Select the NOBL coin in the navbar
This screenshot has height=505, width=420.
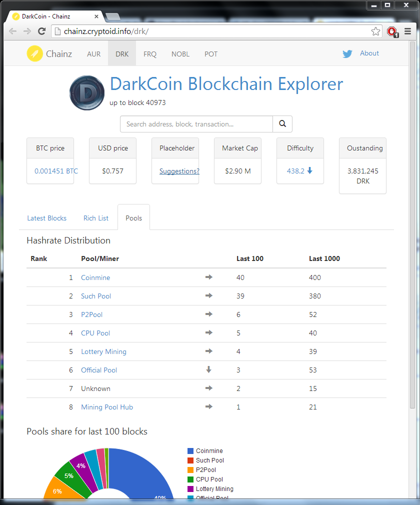180,54
